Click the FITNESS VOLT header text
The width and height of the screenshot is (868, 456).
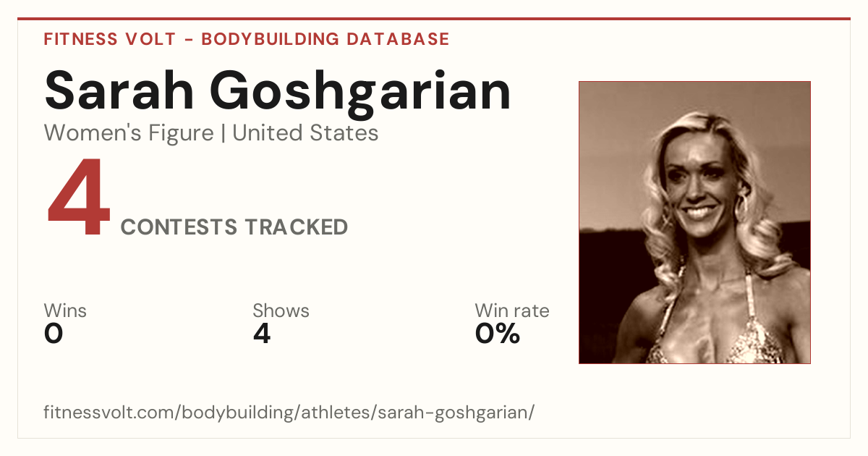(109, 39)
